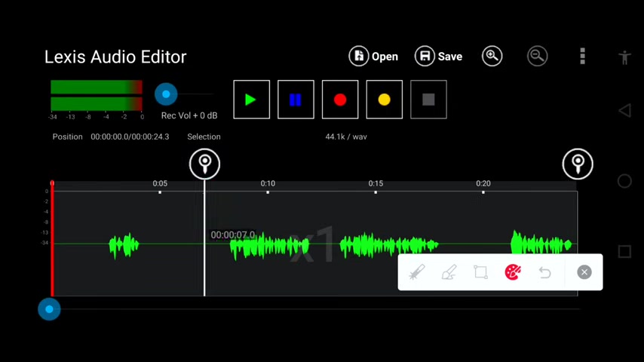Undo the last drawing stroke

[544, 272]
